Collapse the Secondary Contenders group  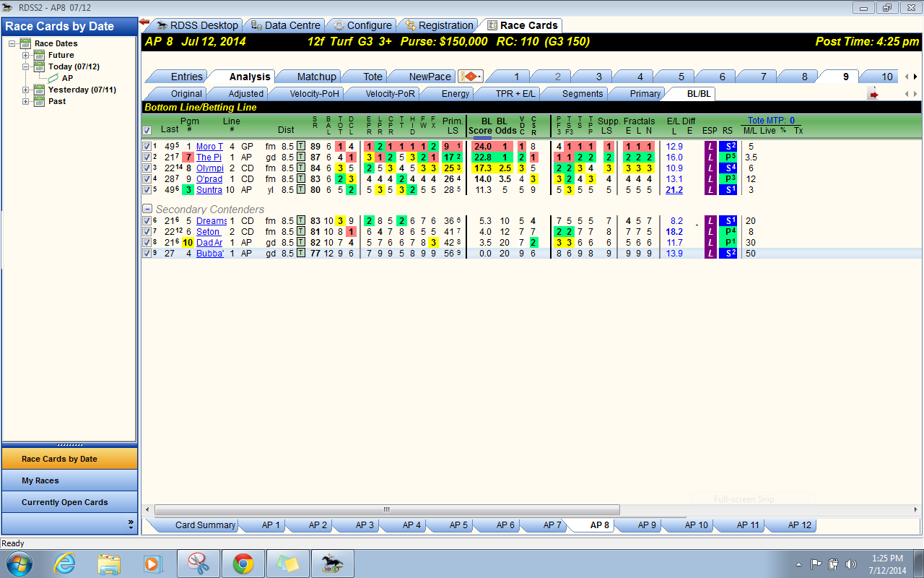tap(147, 210)
